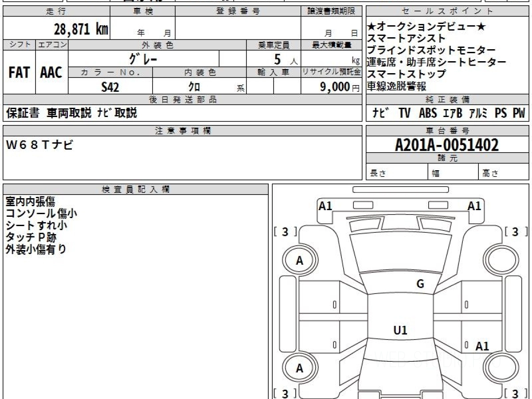Select the クロ interior color value
Viewport: 532px width, 399px height.
click(194, 87)
